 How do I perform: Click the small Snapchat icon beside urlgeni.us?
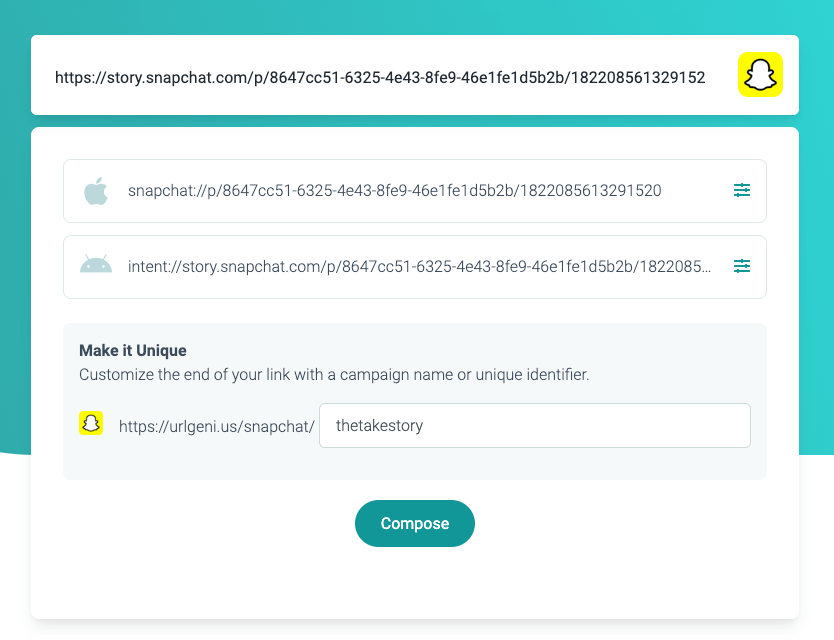(x=91, y=423)
